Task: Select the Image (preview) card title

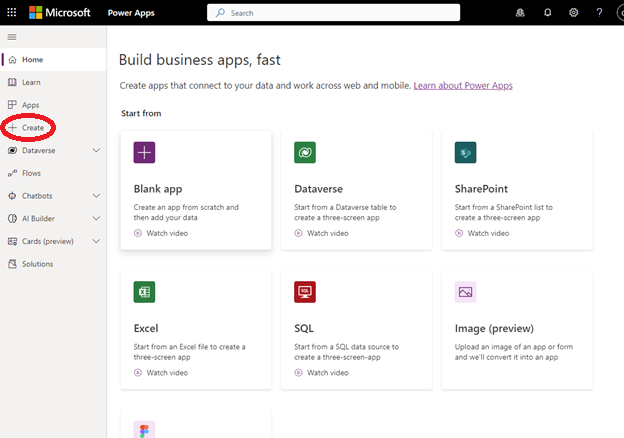Action: click(494, 329)
